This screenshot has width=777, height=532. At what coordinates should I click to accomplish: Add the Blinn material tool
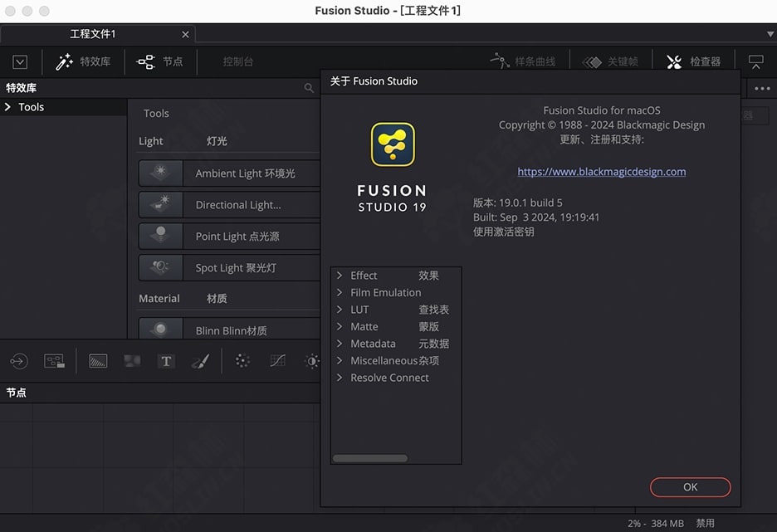[229, 328]
